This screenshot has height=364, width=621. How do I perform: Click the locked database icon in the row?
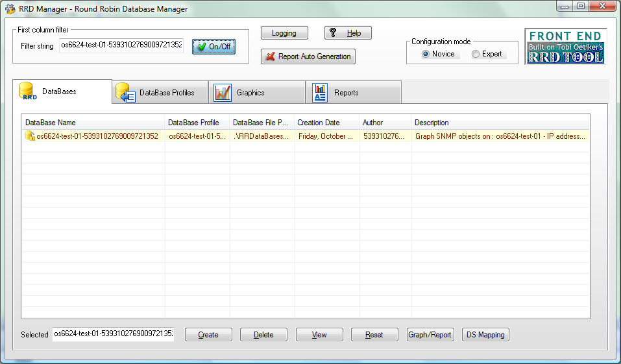(30, 136)
